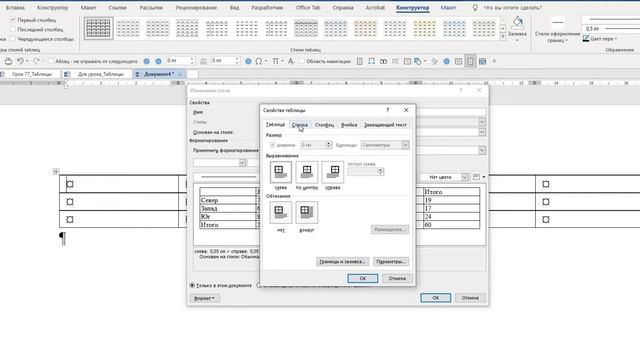The image size is (640, 360).
Task: Set text wrapping to 'нет' icon
Action: [280, 212]
